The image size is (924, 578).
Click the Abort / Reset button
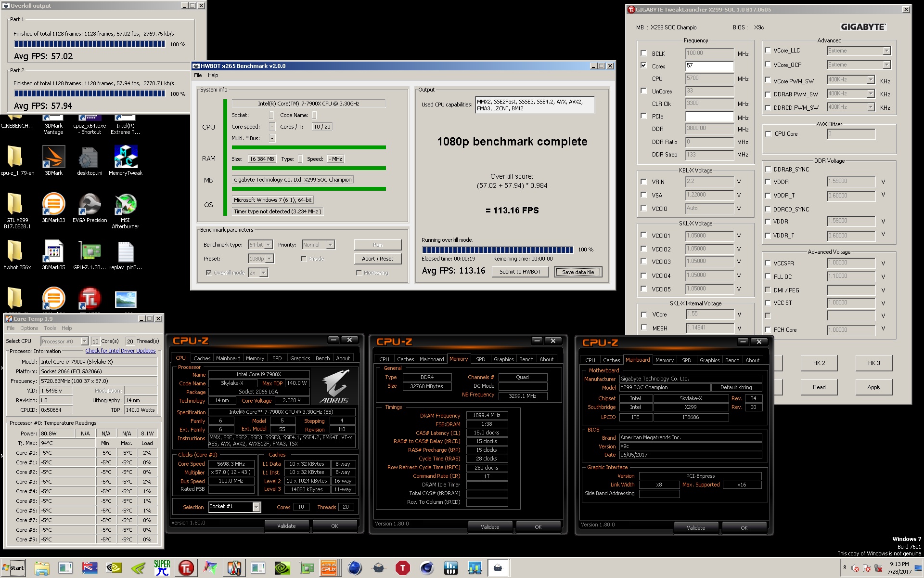point(377,259)
